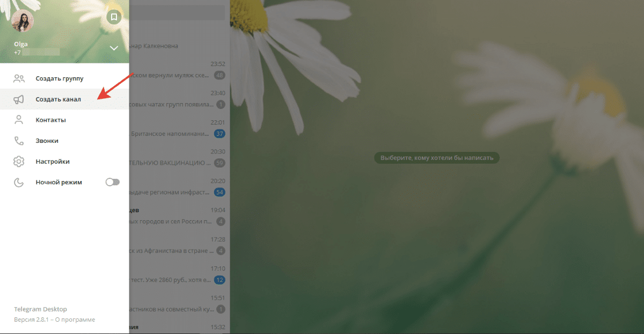Click the megaphone icon for Создать канал
644x334 pixels.
[19, 99]
